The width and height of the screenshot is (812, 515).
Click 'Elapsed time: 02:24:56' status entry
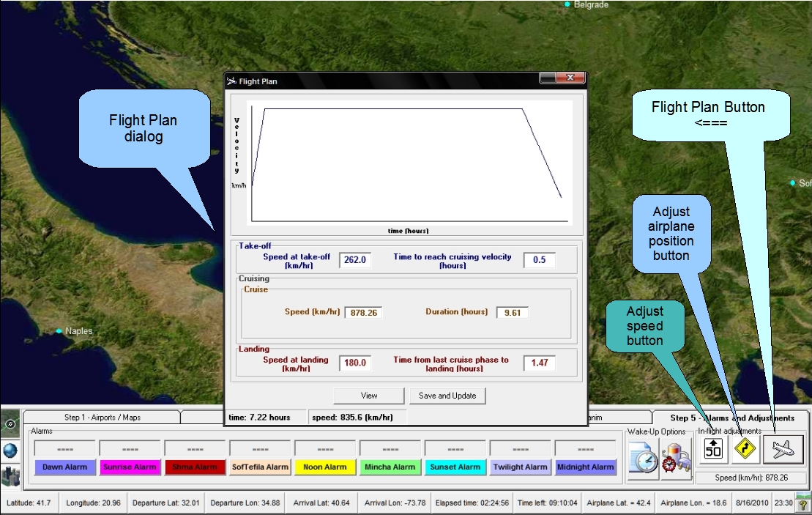pos(472,503)
